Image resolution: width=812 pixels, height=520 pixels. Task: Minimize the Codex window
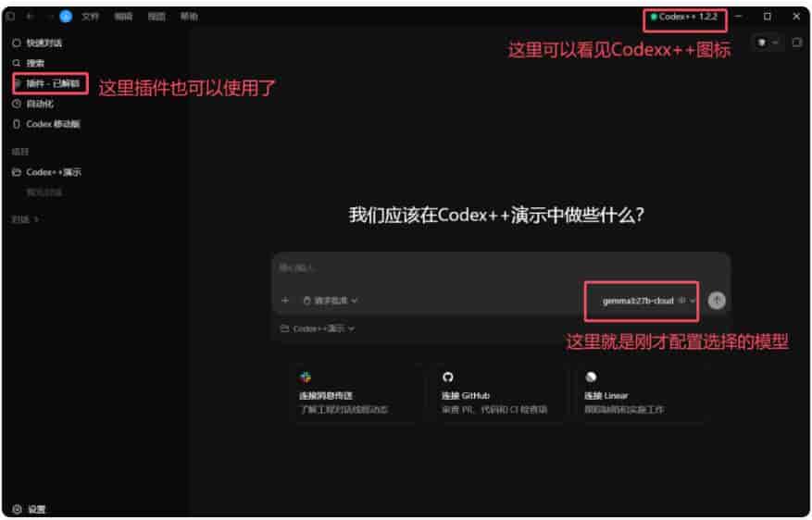[739, 17]
